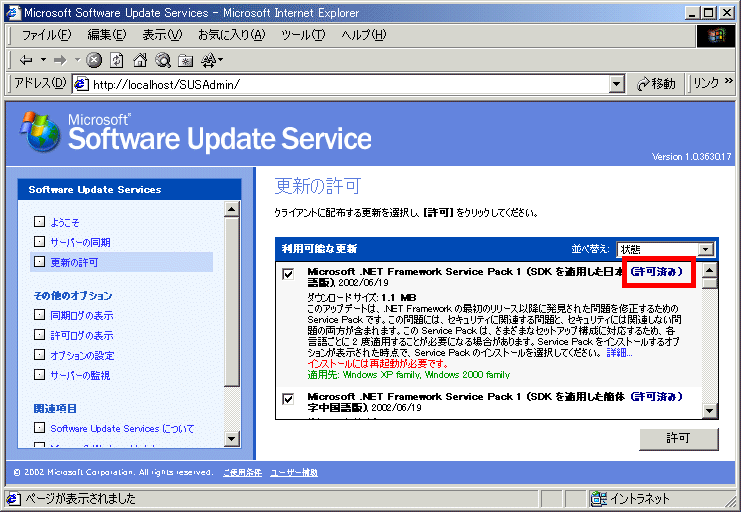Click the IE icon in title bar
This screenshot has width=741, height=512.
click(x=13, y=13)
